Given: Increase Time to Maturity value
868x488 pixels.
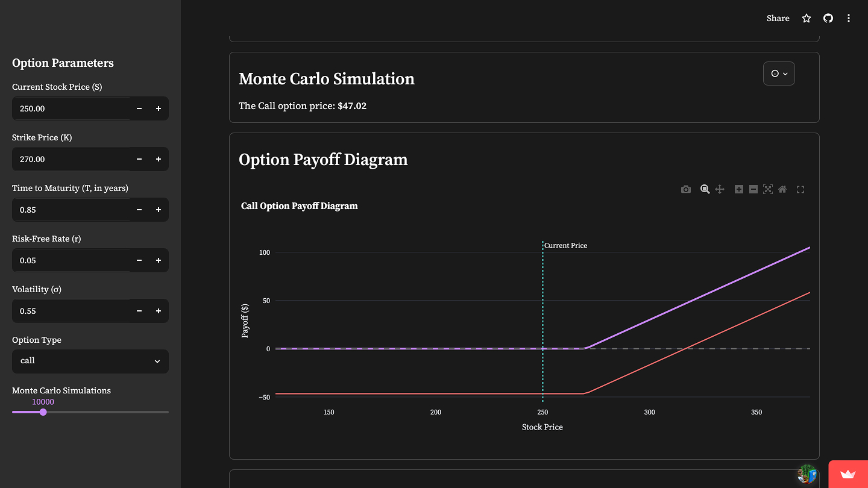Looking at the screenshot, I should (159, 210).
